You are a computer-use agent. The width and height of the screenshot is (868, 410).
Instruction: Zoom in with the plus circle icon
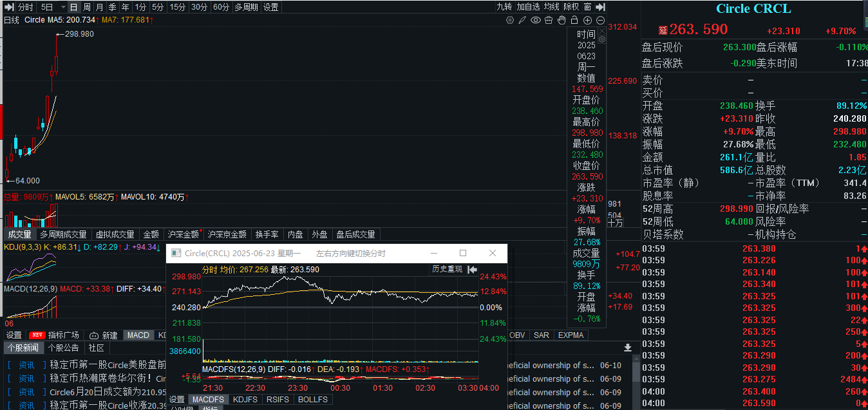click(x=587, y=21)
